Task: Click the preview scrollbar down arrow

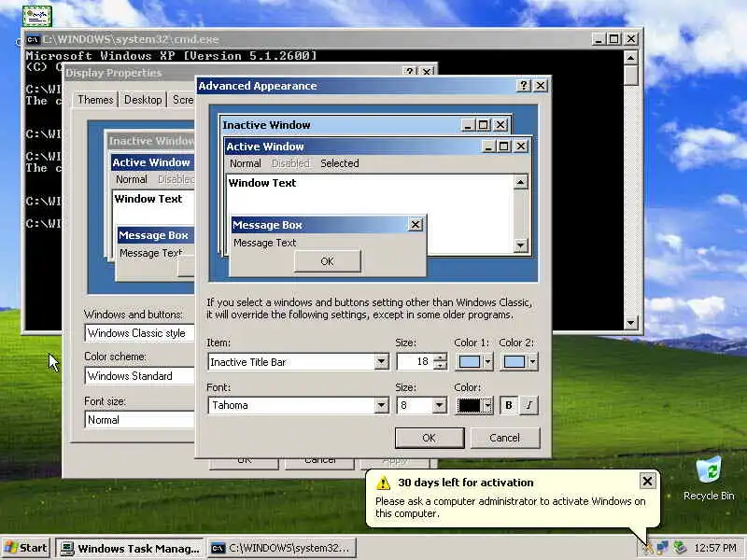Action: point(521,245)
